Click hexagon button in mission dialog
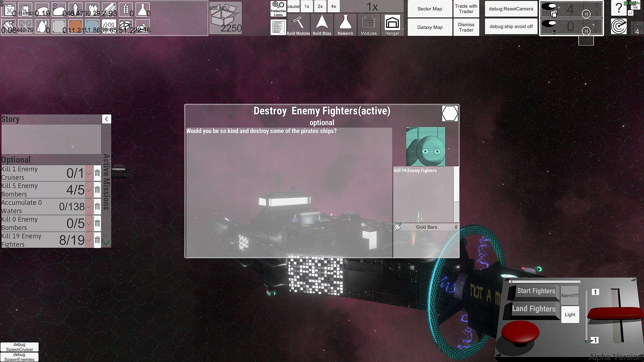Screen dimensions: 644x362 [x=449, y=114]
